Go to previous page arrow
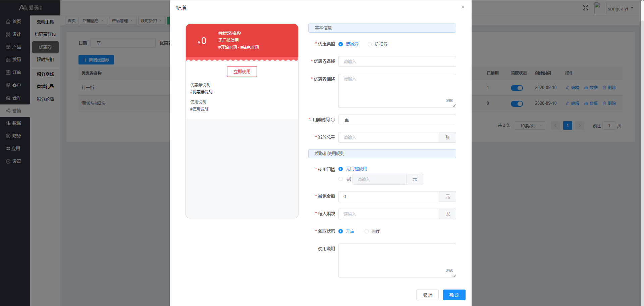The width and height of the screenshot is (644, 306). (x=555, y=126)
